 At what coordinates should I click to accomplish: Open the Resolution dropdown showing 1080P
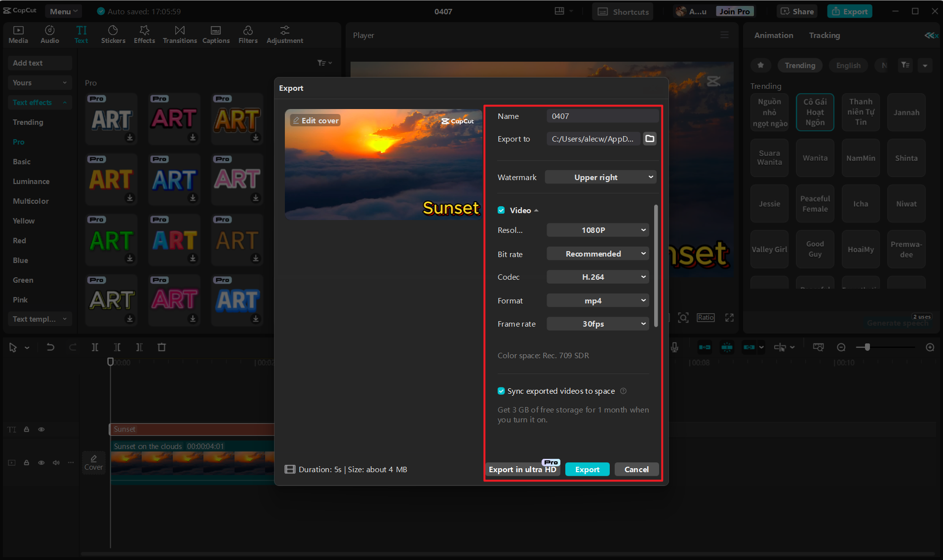[597, 229]
